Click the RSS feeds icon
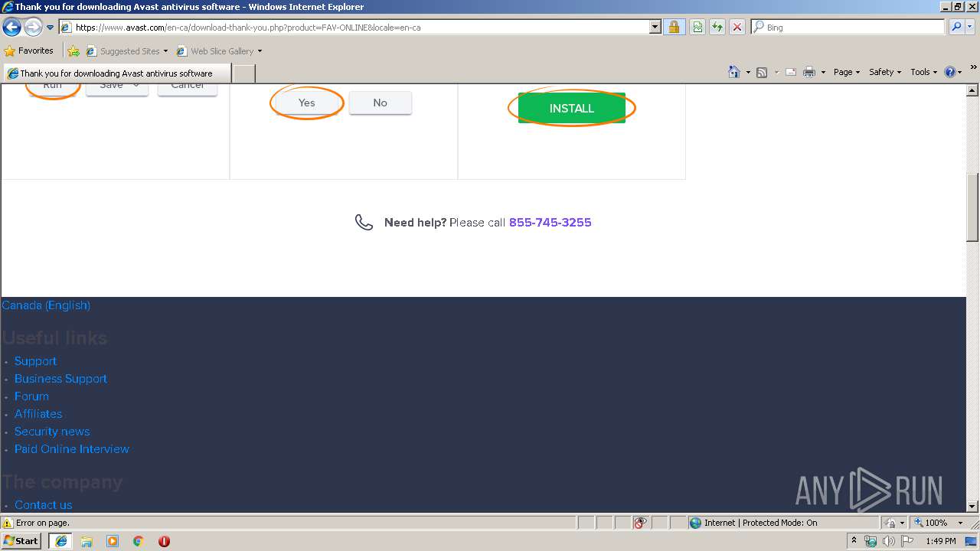980x551 pixels. tap(762, 72)
